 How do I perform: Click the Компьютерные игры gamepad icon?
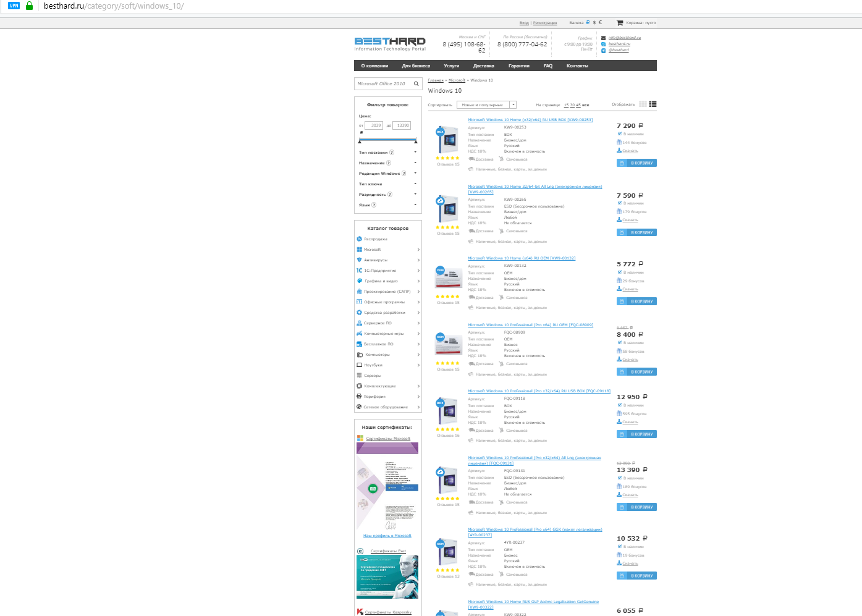pyautogui.click(x=359, y=334)
